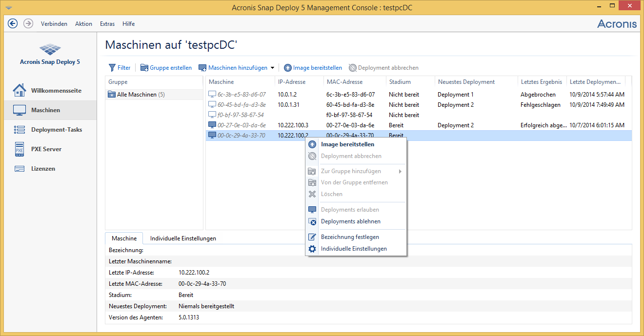Click the Acronis logo in header
Image resolution: width=644 pixels, height=336 pixels.
[x=617, y=24]
